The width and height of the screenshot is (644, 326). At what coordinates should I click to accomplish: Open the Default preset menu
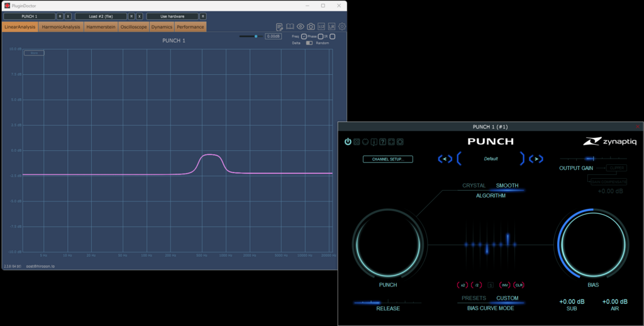pyautogui.click(x=491, y=159)
